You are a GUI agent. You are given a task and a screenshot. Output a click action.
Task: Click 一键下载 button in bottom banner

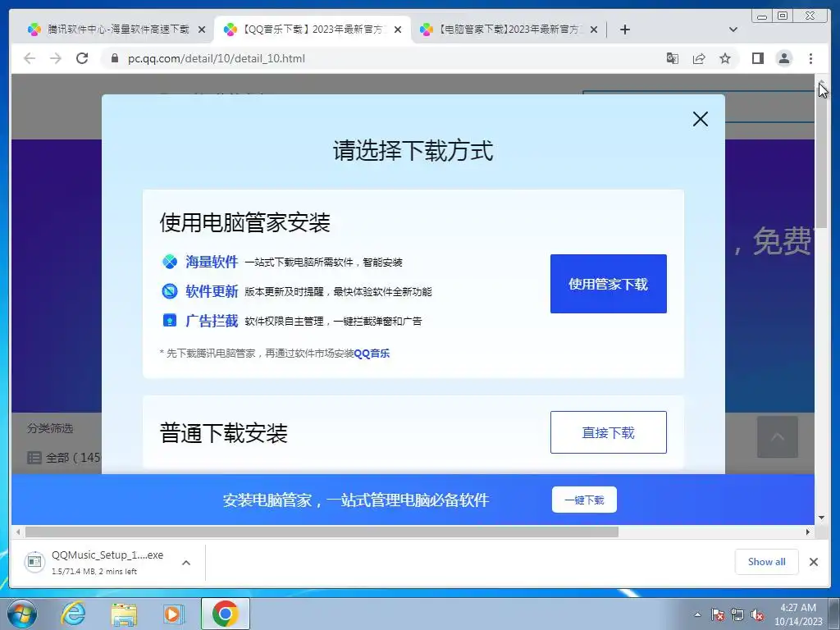click(x=584, y=500)
